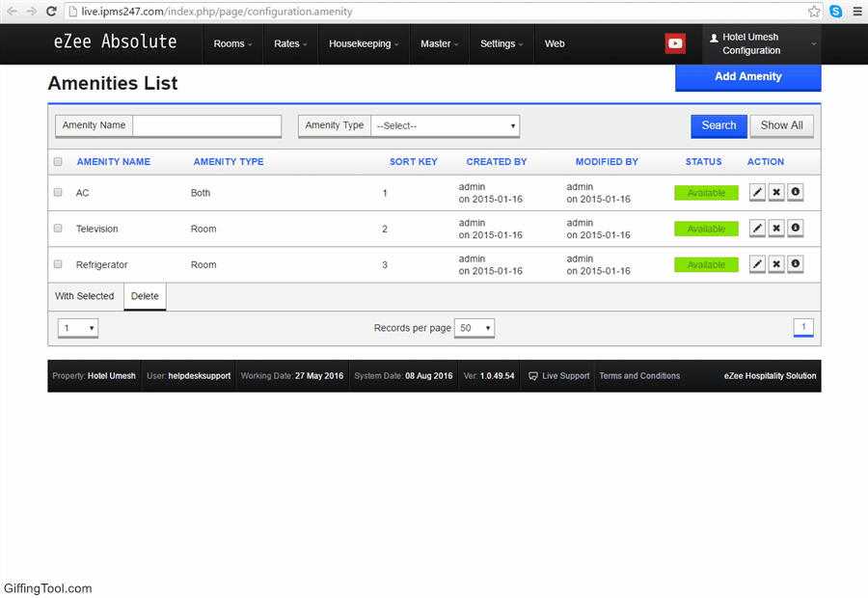Sort by SORT KEY column header

[414, 162]
